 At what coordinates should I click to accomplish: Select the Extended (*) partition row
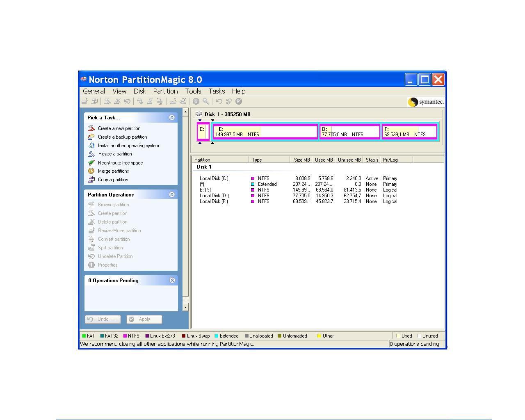point(298,184)
